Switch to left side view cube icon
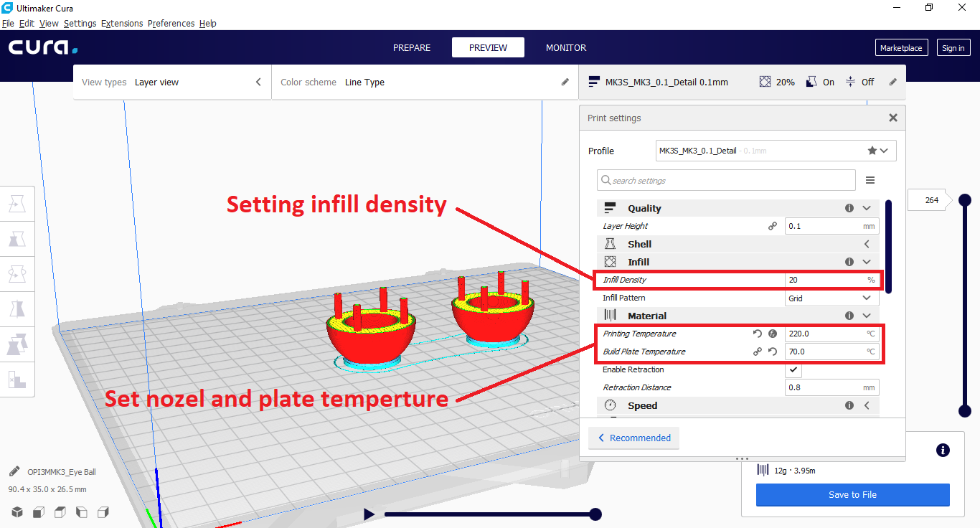980x528 pixels. coord(82,512)
